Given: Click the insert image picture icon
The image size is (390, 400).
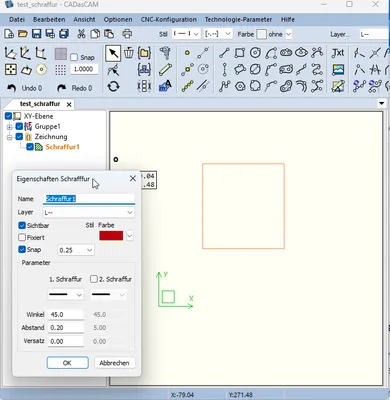Looking at the screenshot, I should pos(338,70).
